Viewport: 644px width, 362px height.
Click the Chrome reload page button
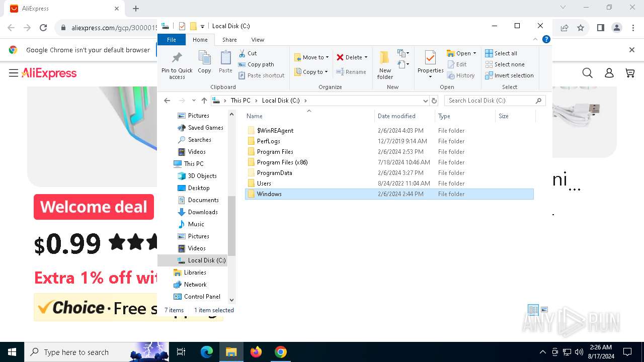click(x=43, y=28)
